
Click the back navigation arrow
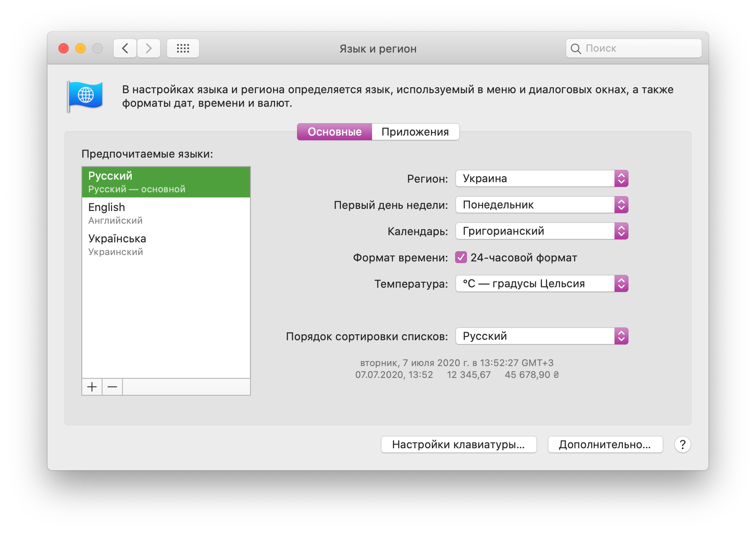pyautogui.click(x=125, y=48)
